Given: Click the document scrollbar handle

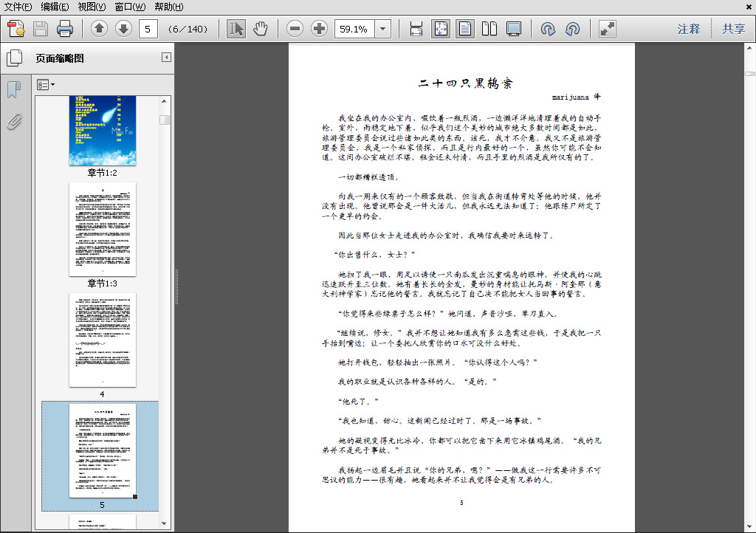Looking at the screenshot, I should point(750,74).
